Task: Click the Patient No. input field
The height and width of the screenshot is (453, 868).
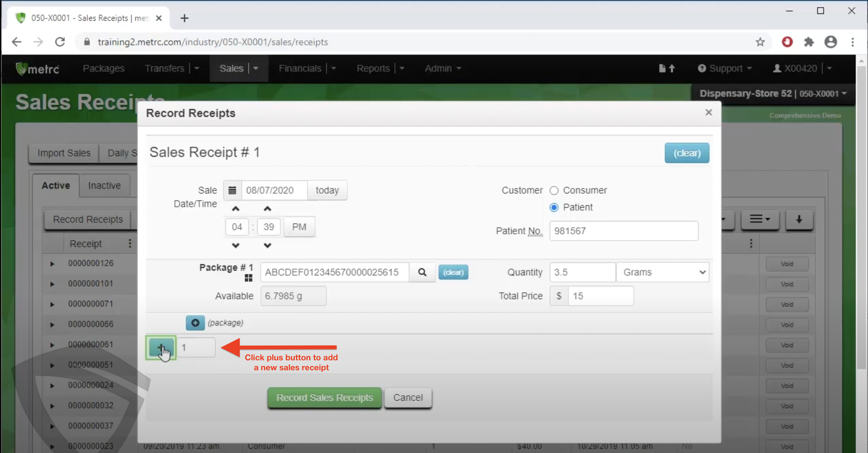Action: (x=623, y=231)
